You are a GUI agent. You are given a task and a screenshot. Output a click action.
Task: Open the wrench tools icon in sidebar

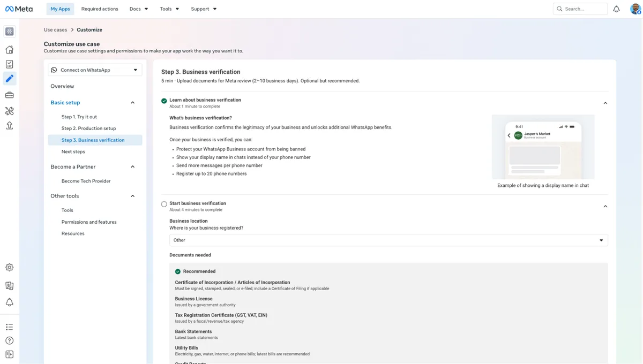9,111
